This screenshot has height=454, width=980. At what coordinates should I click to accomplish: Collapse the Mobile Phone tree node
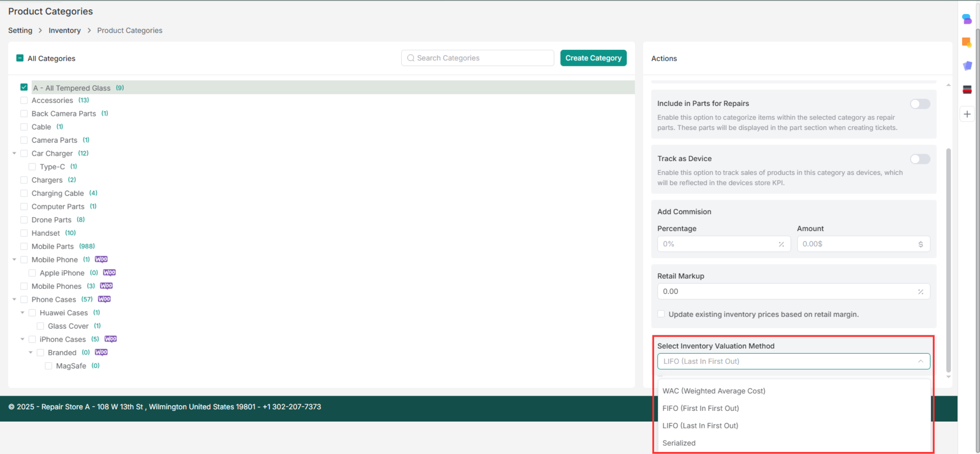point(15,260)
